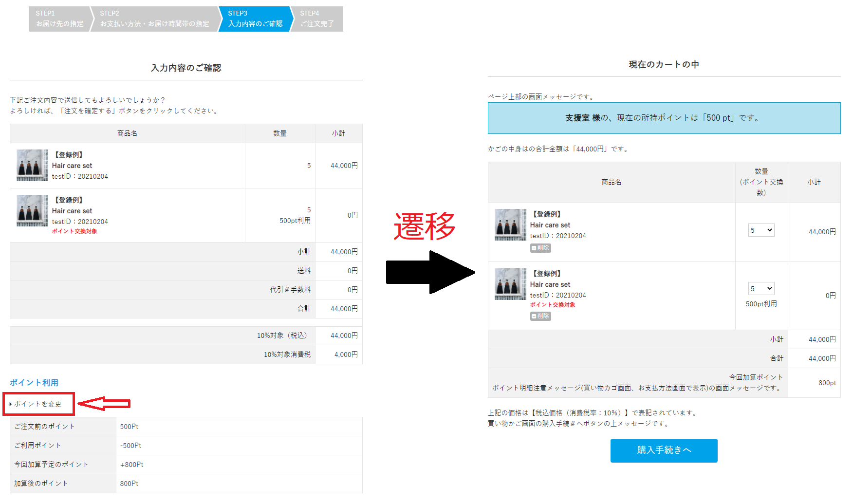Click the 削除 button for first cart item
The width and height of the screenshot is (853, 504).
tap(540, 248)
